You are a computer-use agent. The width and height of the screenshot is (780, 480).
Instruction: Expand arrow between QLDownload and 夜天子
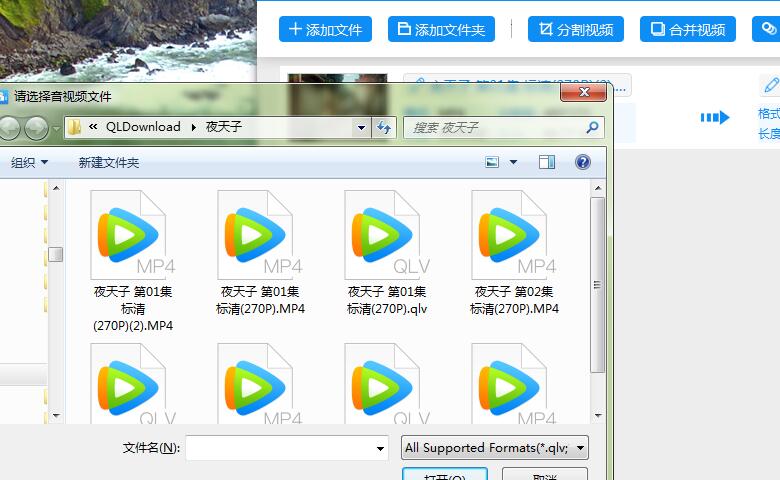click(x=194, y=127)
